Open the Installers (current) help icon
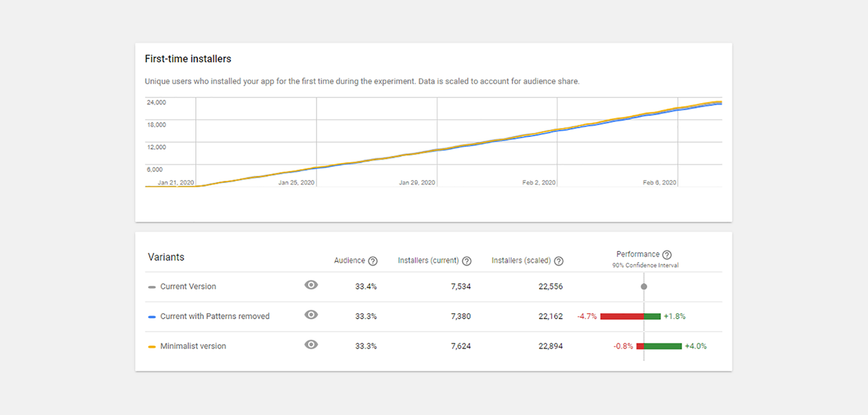This screenshot has width=868, height=415. point(467,261)
